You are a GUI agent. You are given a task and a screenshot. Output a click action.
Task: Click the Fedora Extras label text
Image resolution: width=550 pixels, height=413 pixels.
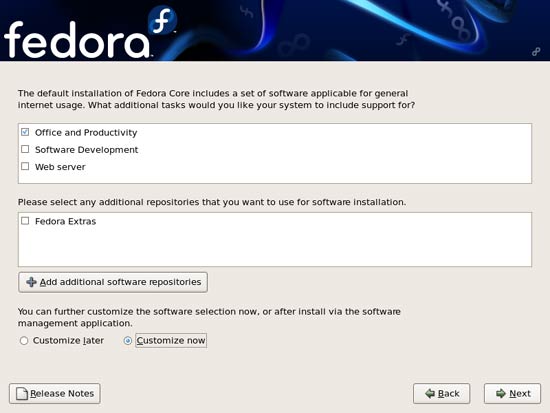click(65, 221)
